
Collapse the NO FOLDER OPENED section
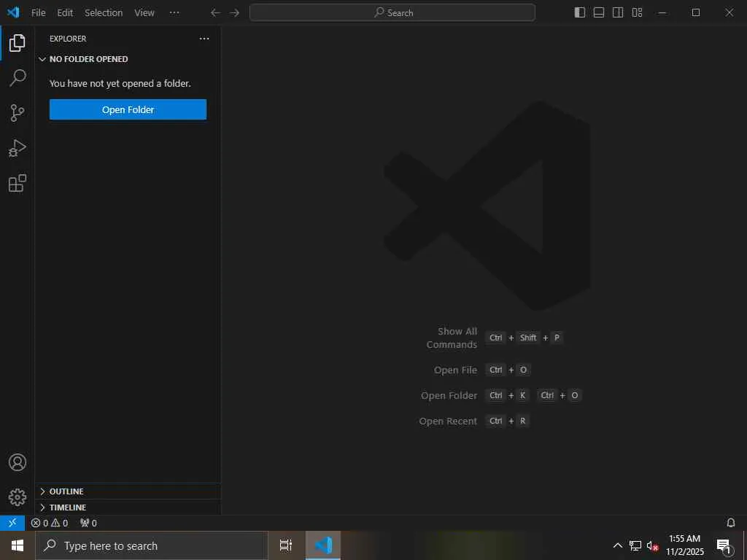128,59
